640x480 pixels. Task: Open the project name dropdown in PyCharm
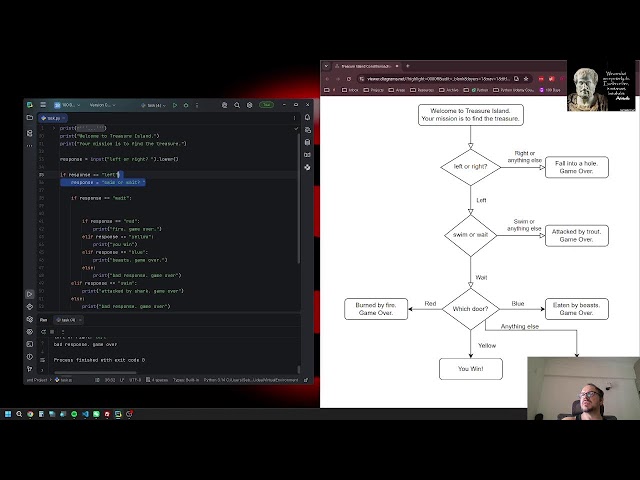(x=67, y=105)
